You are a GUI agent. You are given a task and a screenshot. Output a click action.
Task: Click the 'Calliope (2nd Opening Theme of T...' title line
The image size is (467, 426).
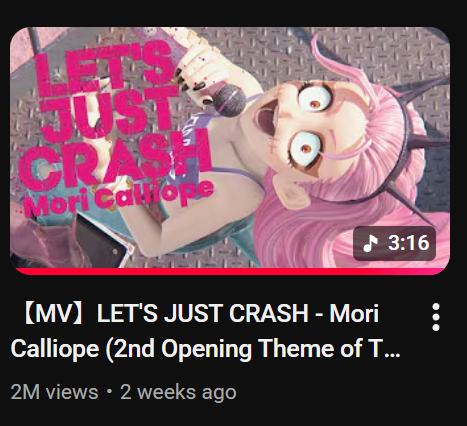[x=206, y=348]
